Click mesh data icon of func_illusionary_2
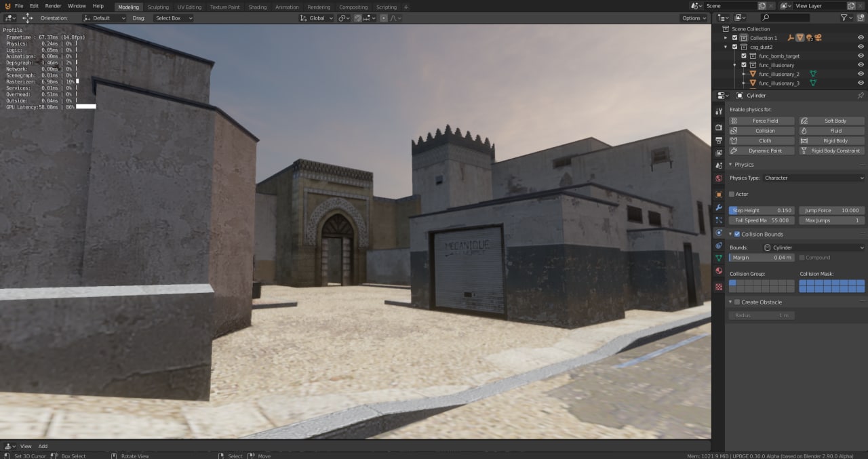The height and width of the screenshot is (459, 868). [814, 74]
